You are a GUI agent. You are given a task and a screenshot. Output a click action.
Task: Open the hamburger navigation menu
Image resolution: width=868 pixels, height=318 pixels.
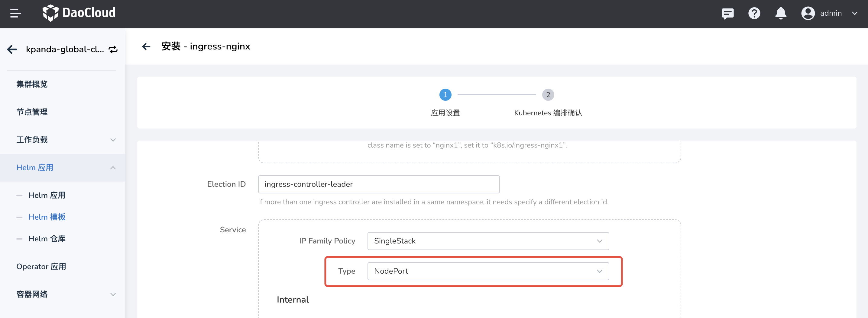pyautogui.click(x=15, y=14)
